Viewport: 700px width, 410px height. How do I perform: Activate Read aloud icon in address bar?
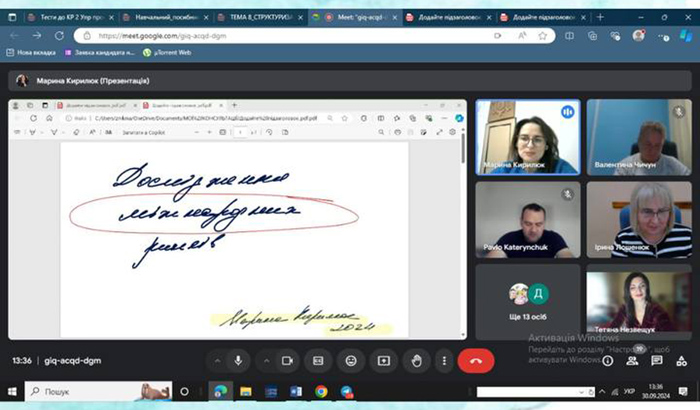521,36
